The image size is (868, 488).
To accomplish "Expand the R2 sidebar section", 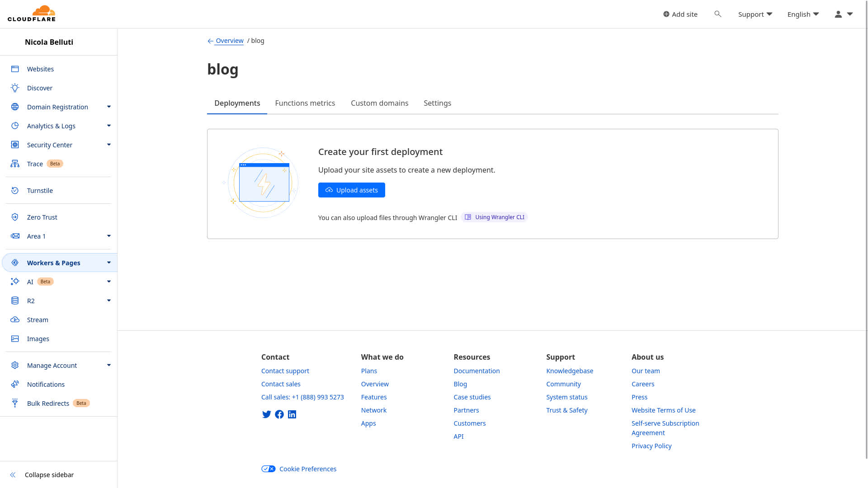I will point(109,300).
